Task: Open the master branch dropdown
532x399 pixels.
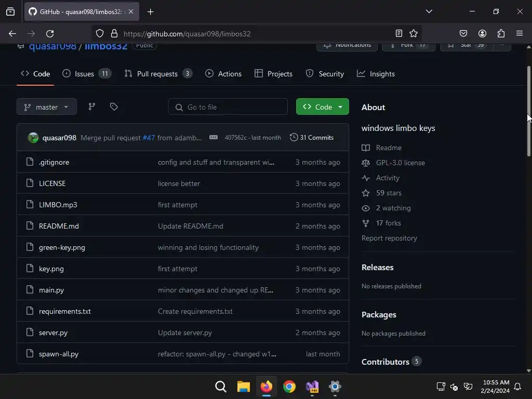Action: click(46, 107)
